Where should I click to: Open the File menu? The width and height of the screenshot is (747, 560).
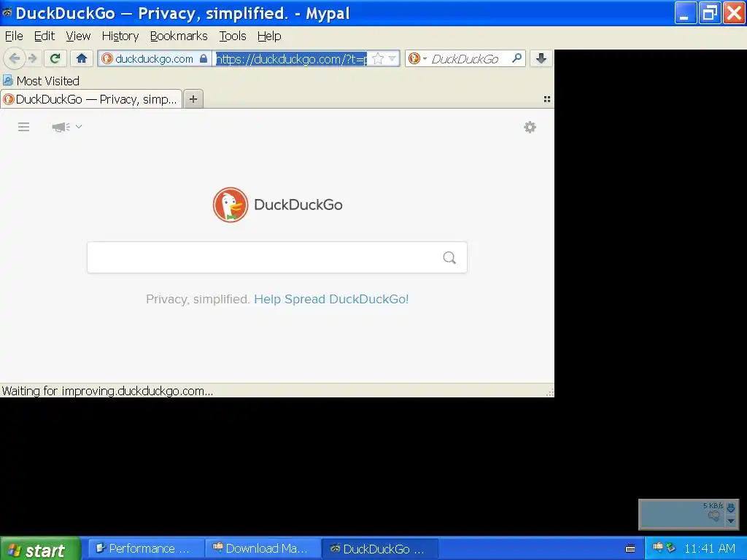(14, 36)
